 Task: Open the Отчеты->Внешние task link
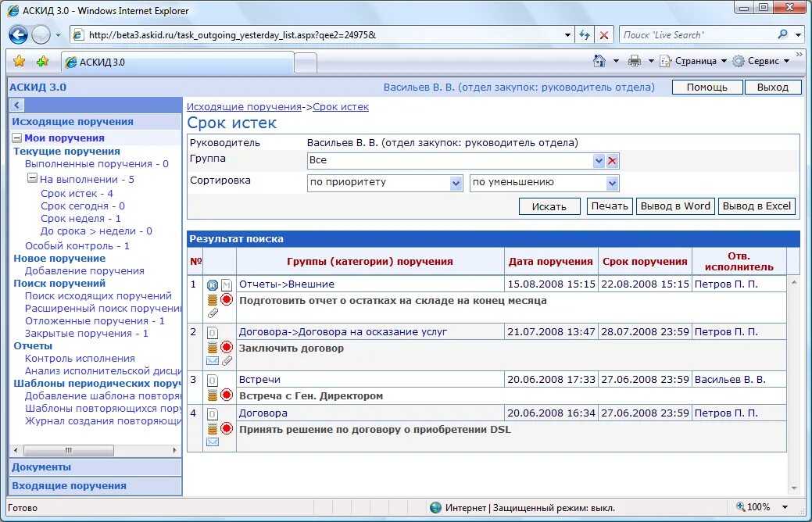pyautogui.click(x=286, y=284)
